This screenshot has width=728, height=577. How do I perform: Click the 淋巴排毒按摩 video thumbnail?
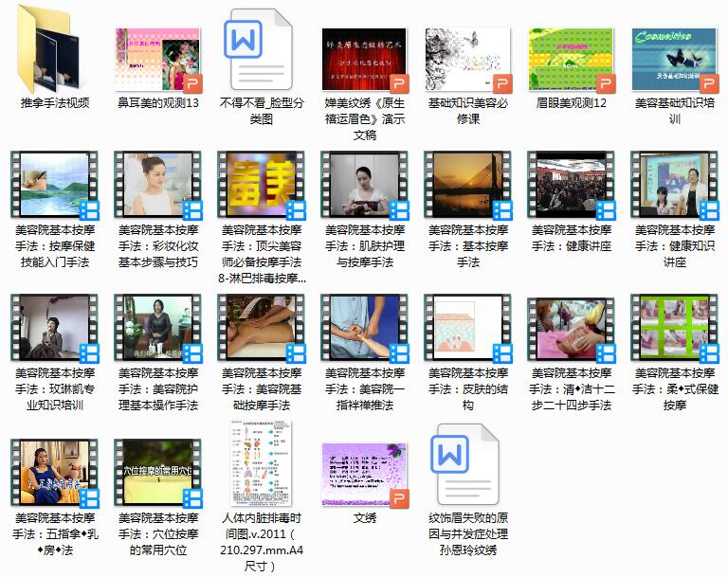(261, 184)
